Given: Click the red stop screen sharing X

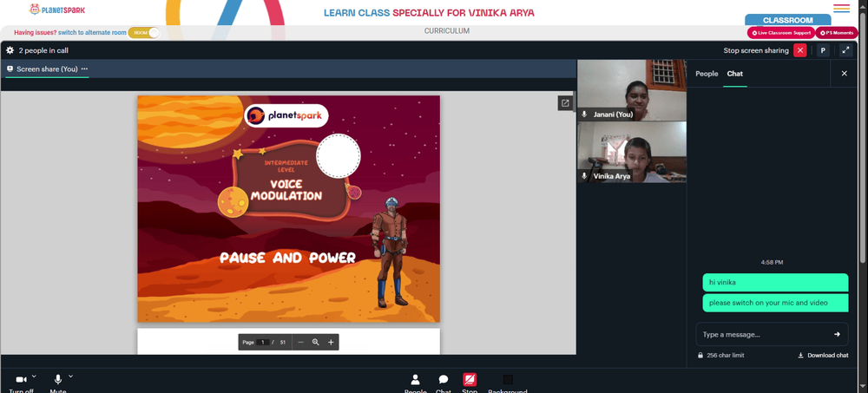Looking at the screenshot, I should point(800,50).
